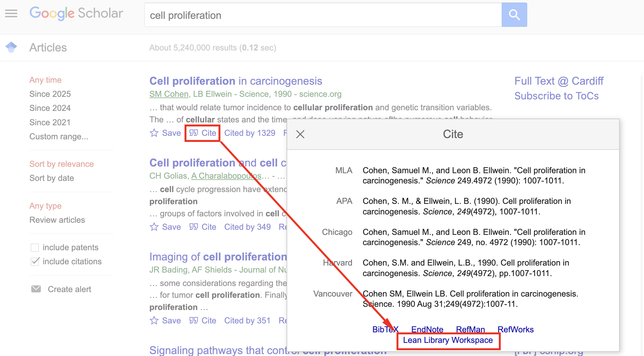
Task: Select Sort by relevance
Action: point(62,164)
